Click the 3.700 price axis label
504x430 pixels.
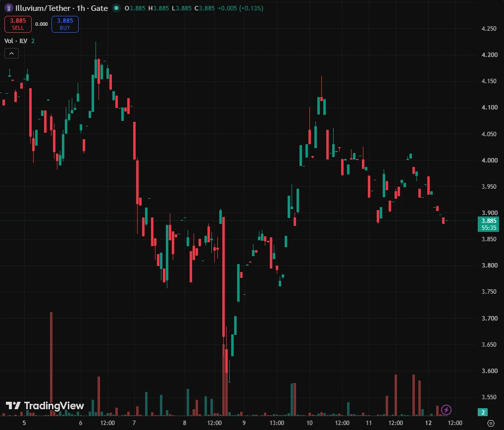pyautogui.click(x=489, y=318)
